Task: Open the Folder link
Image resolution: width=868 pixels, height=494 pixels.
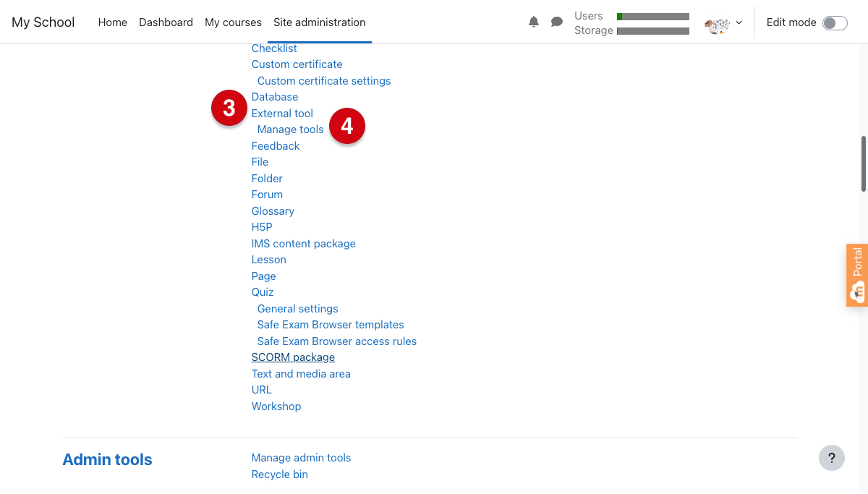Action: click(x=267, y=179)
